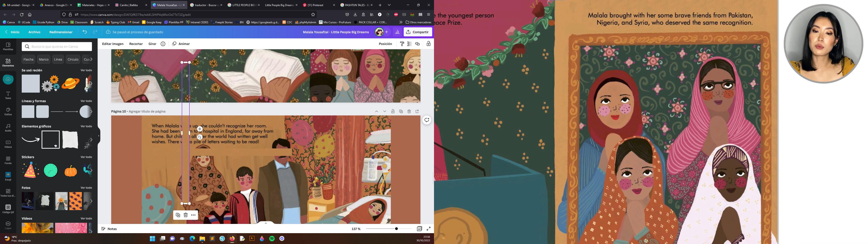Show more bookmarks overflow chevron
The height and width of the screenshot is (244, 868).
coord(401,22)
